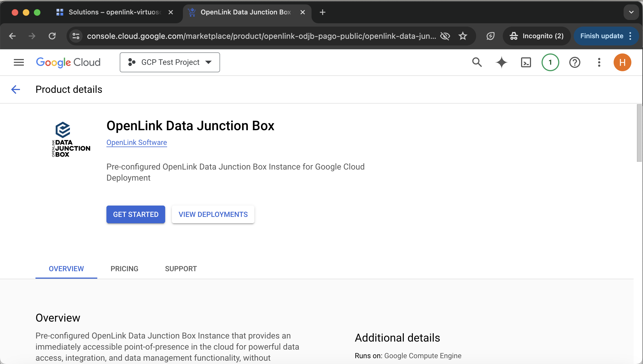Open the console search
This screenshot has height=364, width=643.
477,62
